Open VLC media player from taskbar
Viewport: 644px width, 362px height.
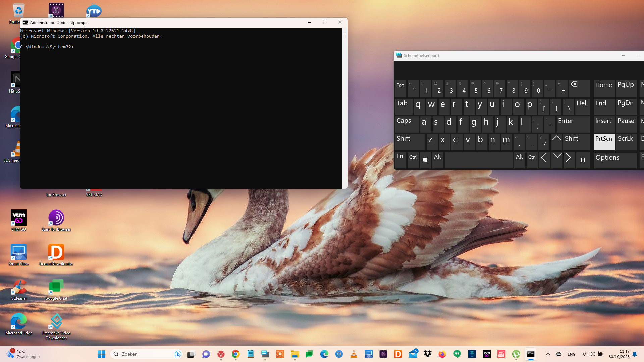click(354, 354)
